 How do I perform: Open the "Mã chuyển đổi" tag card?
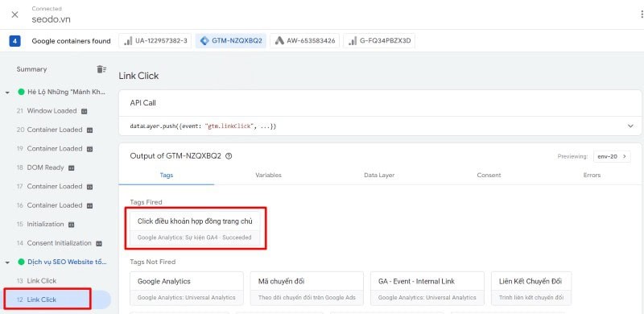(307, 288)
